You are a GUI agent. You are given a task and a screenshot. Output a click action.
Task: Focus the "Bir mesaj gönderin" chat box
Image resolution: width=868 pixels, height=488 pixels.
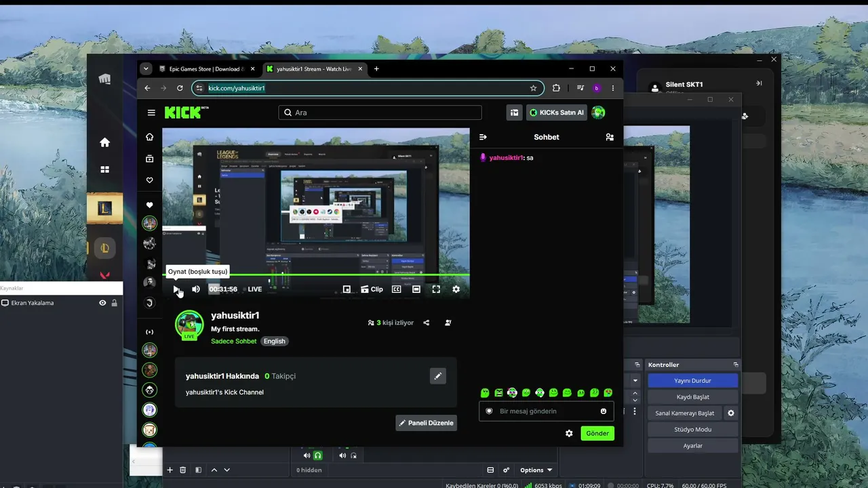[x=546, y=411]
